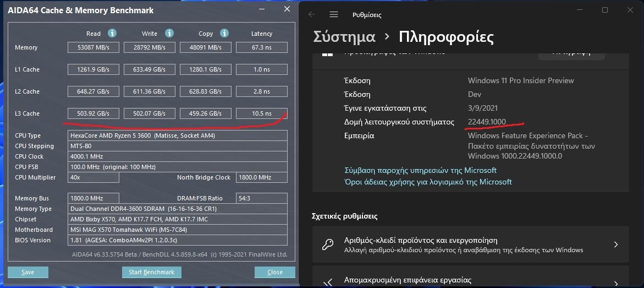644x288 pixels.
Task: Click the L3 Cache Write value 502.07 GB/s
Action: click(150, 113)
